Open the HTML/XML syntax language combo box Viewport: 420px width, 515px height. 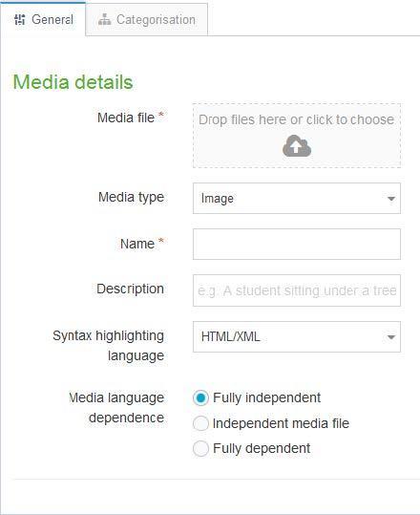point(297,337)
